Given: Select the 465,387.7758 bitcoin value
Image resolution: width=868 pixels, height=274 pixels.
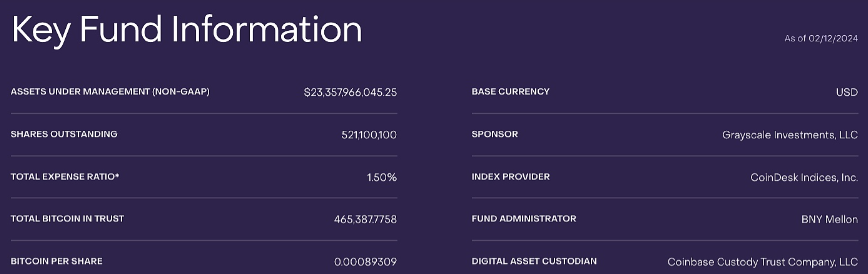Looking at the screenshot, I should pyautogui.click(x=365, y=219).
